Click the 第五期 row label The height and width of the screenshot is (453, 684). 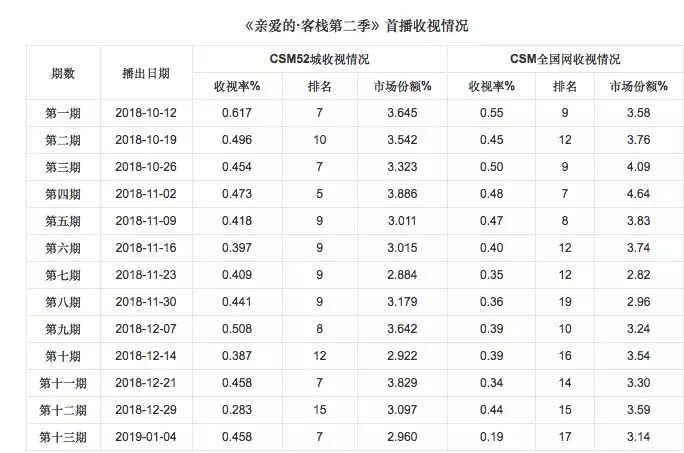pos(63,221)
